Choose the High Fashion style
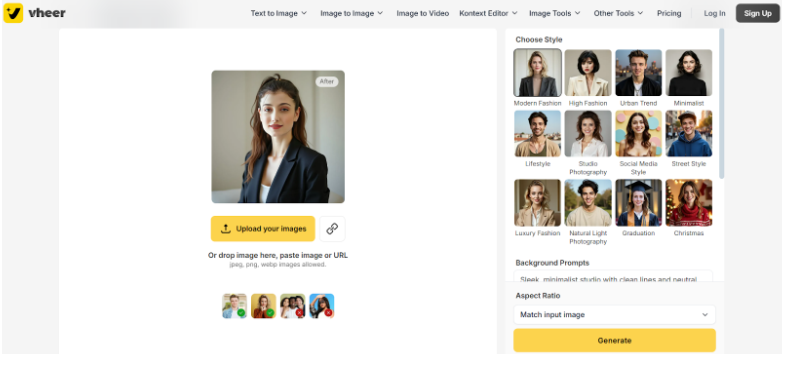This screenshot has height=380, width=787. pos(588,73)
